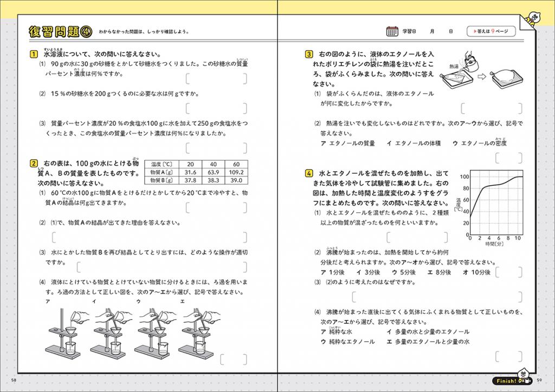Click the 時間〔分〕 axis label under the graph
Image resolution: width=555 pixels, height=392 pixels.
pos(494,244)
